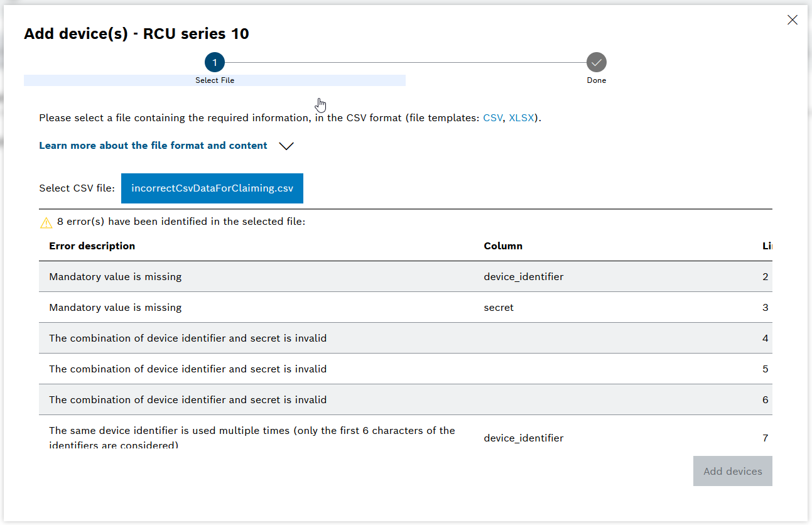812x525 pixels.
Task: Click the step 1 circle indicator
Action: 215,62
